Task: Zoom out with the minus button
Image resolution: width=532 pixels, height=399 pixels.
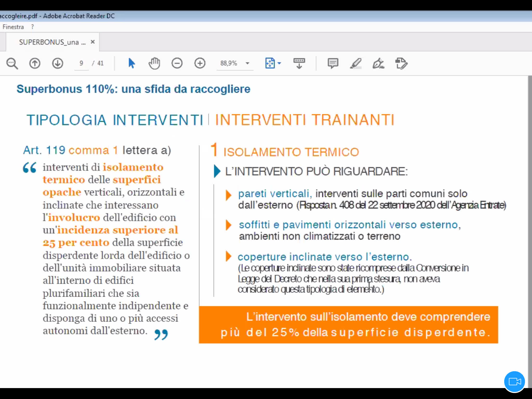Action: tap(177, 63)
